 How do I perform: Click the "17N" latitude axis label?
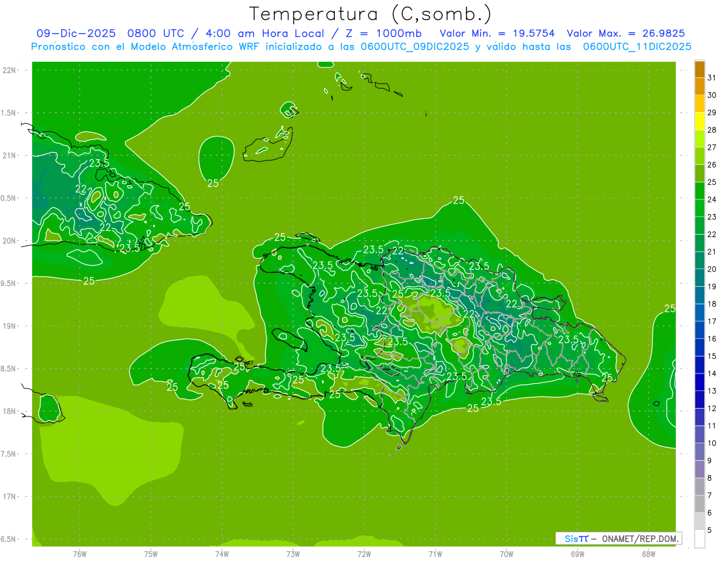(10, 497)
